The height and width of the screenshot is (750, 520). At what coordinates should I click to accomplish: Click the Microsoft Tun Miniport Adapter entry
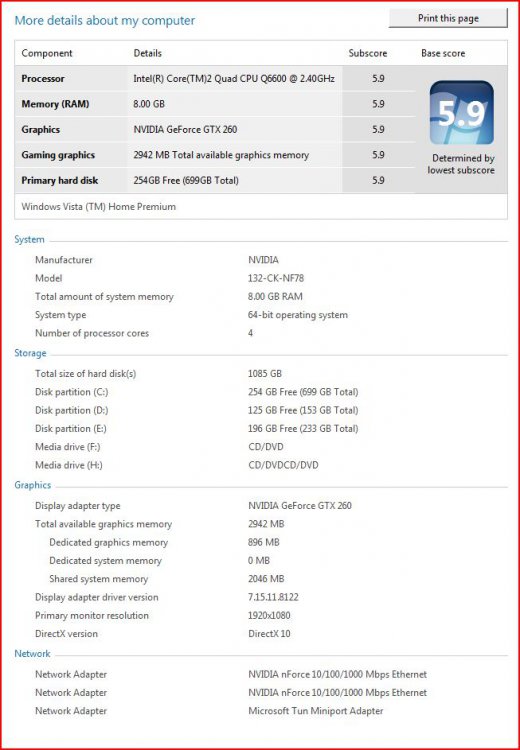click(316, 711)
